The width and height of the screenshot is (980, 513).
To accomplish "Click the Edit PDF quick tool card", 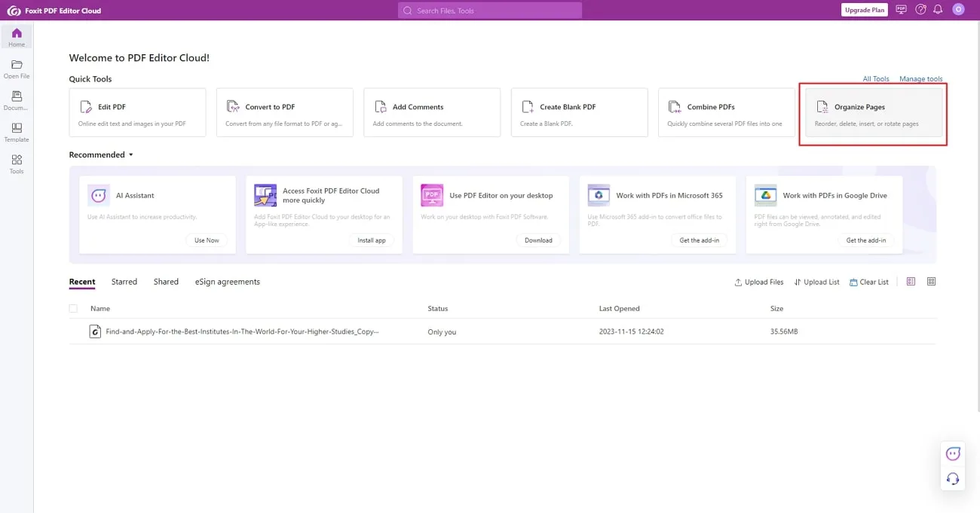I will pos(137,112).
